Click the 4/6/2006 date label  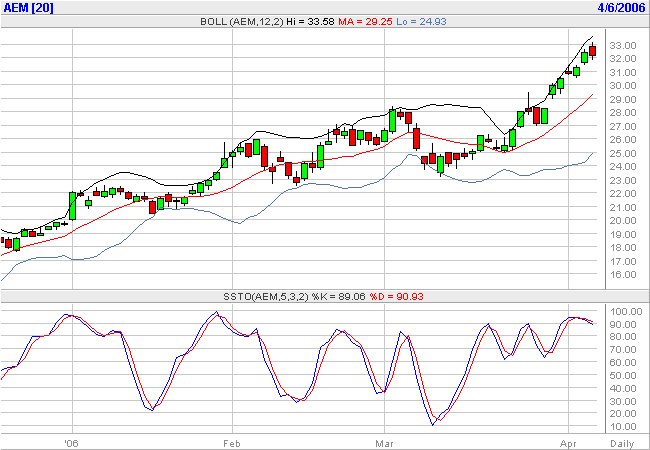(x=621, y=7)
